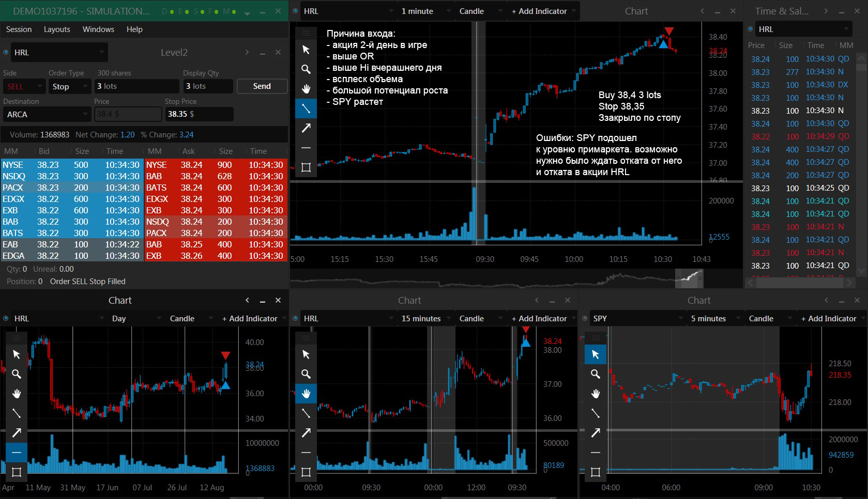Select horizontal line tool on Day chart

(x=17, y=453)
